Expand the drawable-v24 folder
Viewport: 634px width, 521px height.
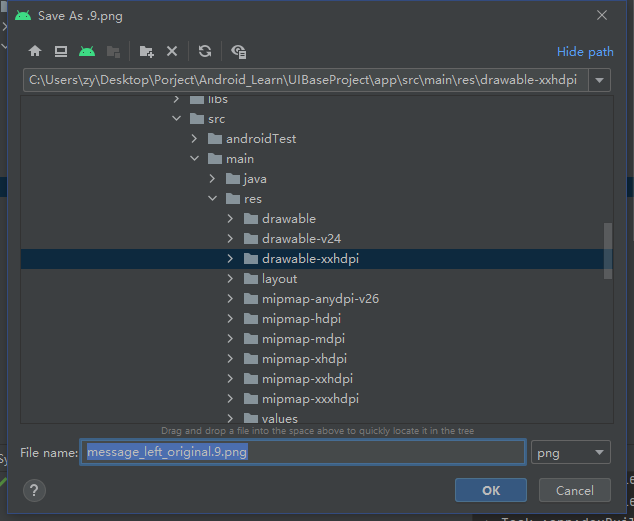231,239
